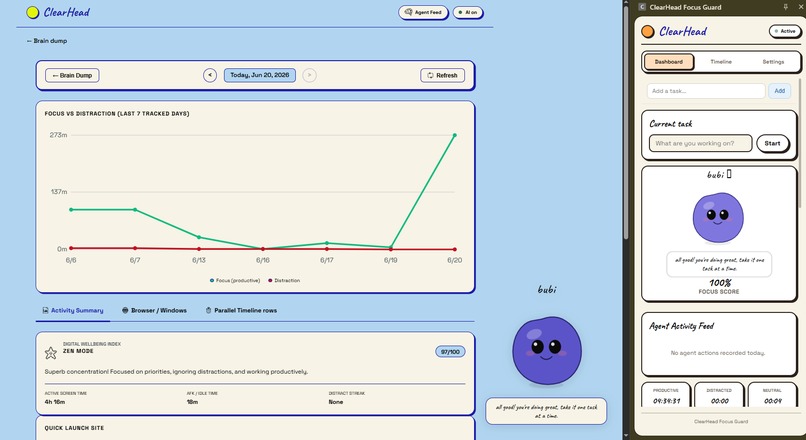Screen dimensions: 806x440
Task: Click the bubi mascot in Focus Guard panel
Action: pos(718,217)
